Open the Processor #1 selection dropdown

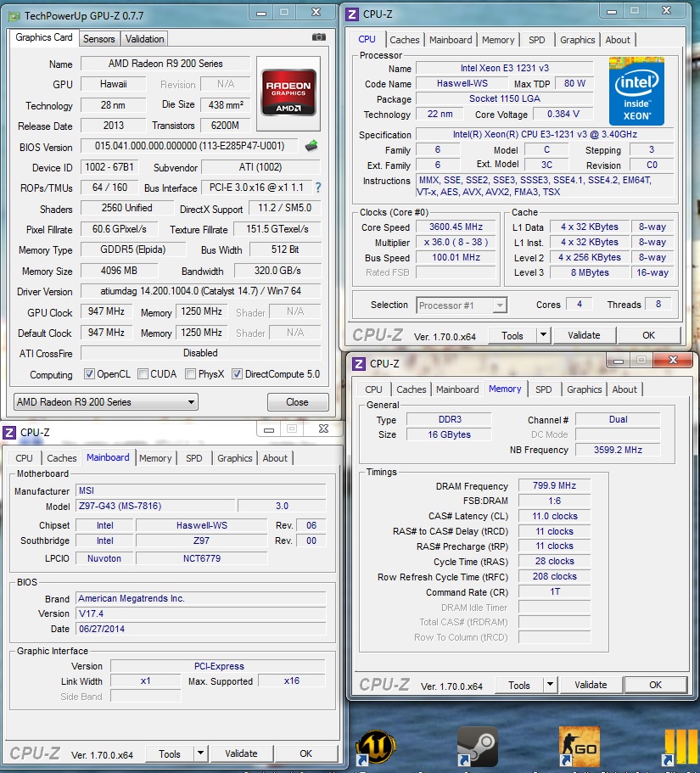point(462,305)
